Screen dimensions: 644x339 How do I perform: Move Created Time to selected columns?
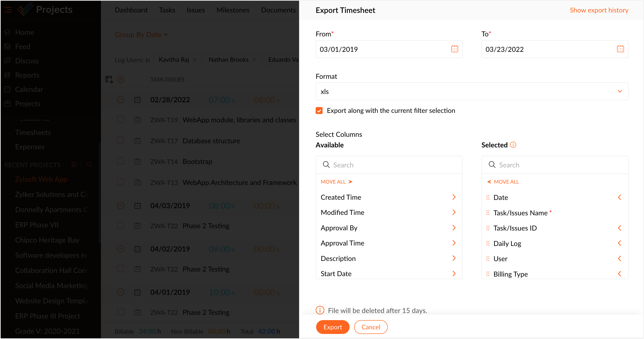pos(454,197)
